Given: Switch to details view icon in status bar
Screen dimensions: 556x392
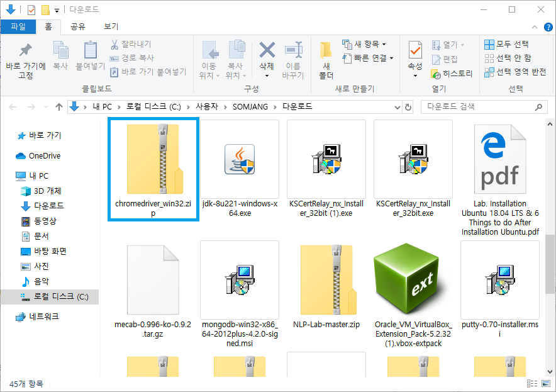Looking at the screenshot, I should click(532, 383).
